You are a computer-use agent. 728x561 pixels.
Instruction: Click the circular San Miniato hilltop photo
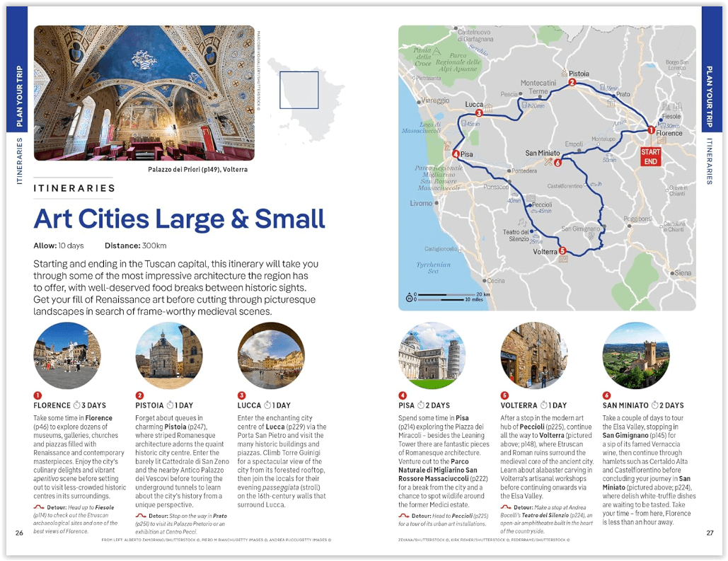coord(635,355)
